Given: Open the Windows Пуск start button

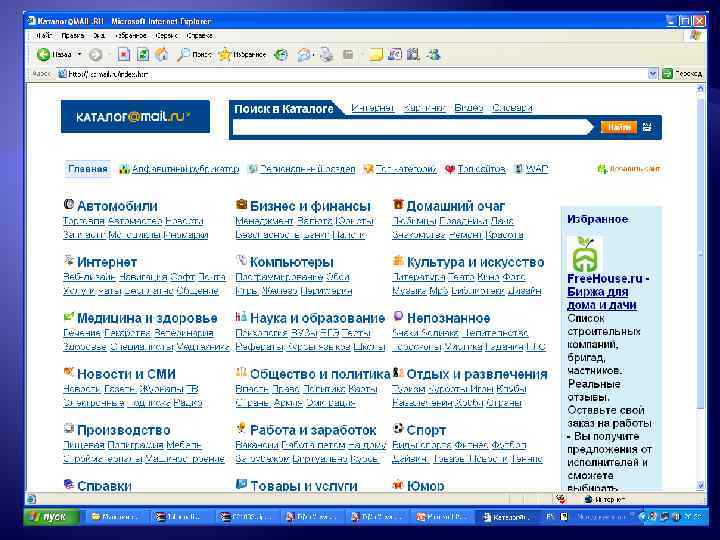Looking at the screenshot, I should (x=51, y=517).
